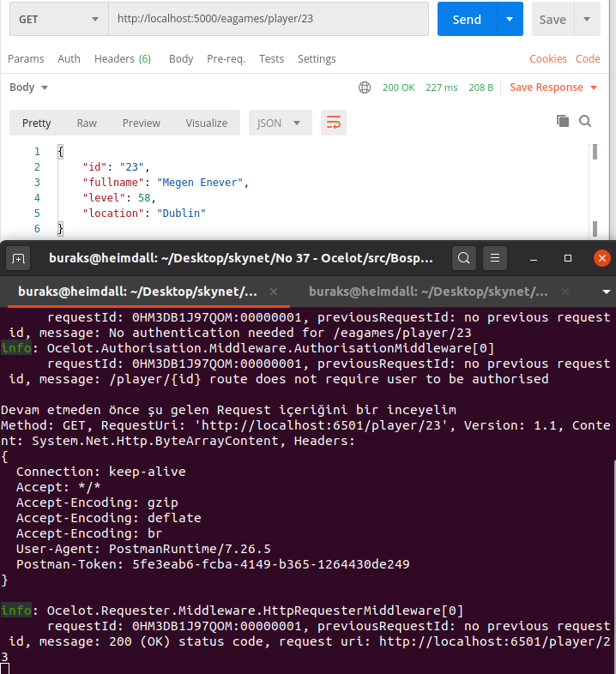
Task: Close the terminal window
Action: 601,258
